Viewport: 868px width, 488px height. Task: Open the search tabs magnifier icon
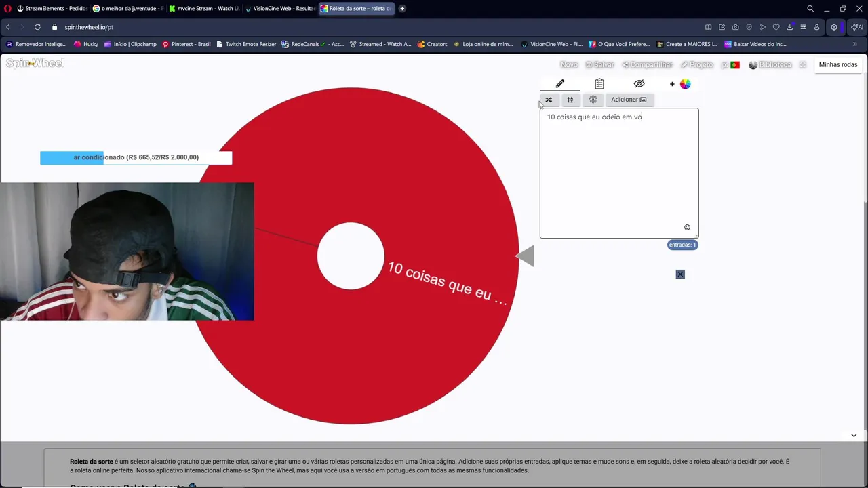pyautogui.click(x=810, y=8)
